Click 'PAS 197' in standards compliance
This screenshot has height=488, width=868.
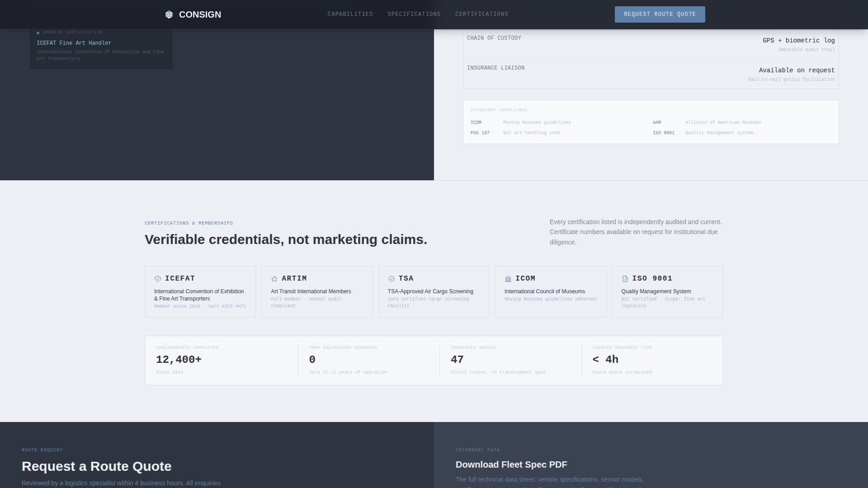(480, 133)
